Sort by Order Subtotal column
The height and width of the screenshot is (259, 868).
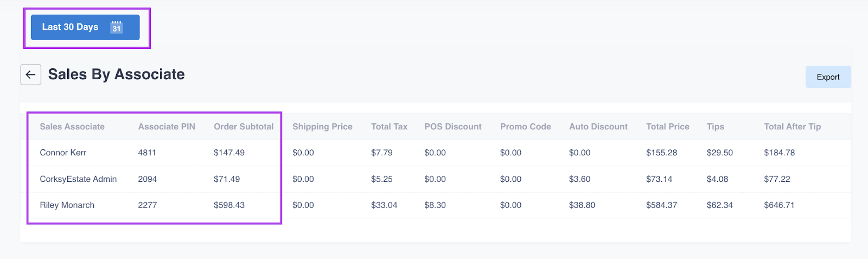pos(244,127)
